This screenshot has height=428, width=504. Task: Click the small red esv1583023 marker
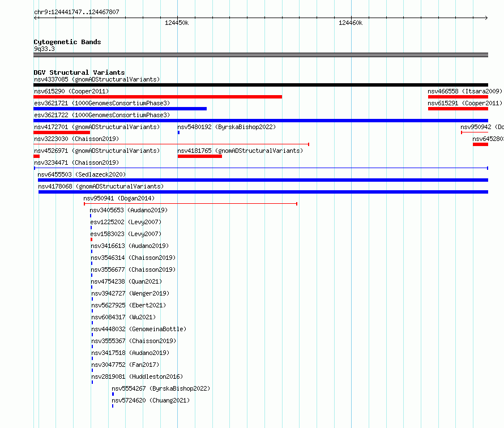click(x=92, y=239)
